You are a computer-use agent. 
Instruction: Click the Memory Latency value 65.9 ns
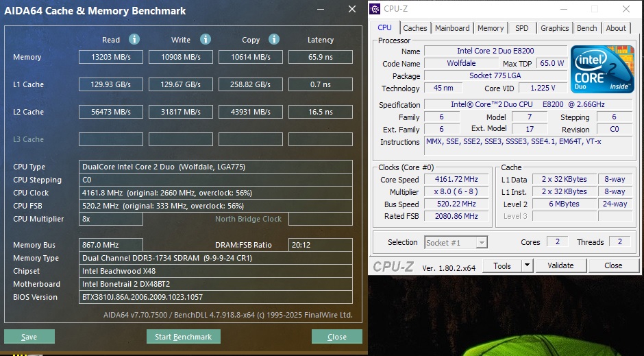[321, 57]
